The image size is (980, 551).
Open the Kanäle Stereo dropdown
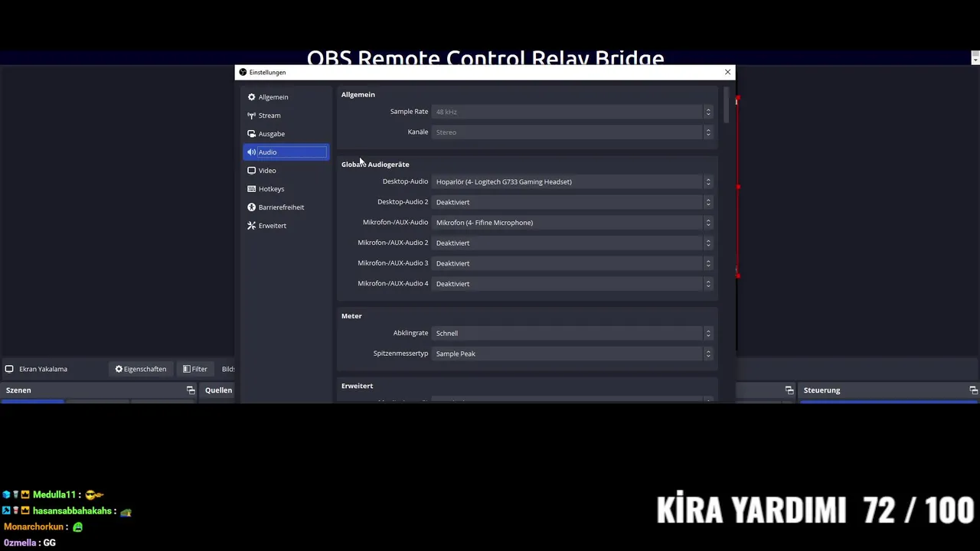pyautogui.click(x=573, y=132)
